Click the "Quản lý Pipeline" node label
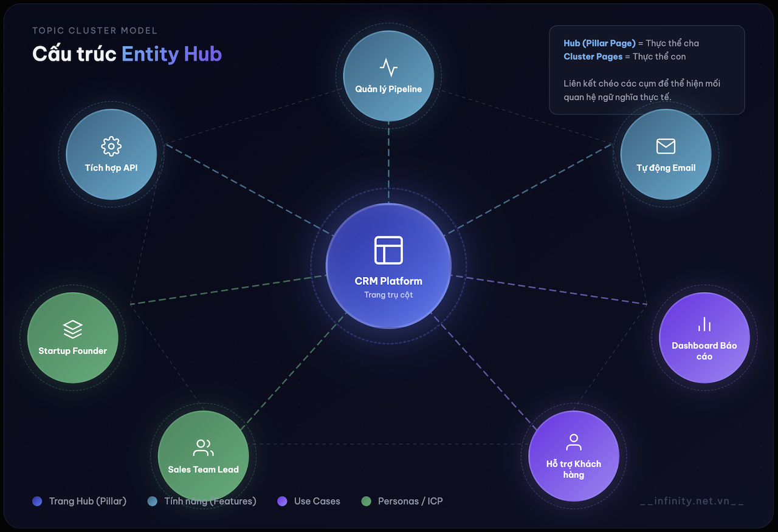The image size is (778, 532). pos(388,89)
